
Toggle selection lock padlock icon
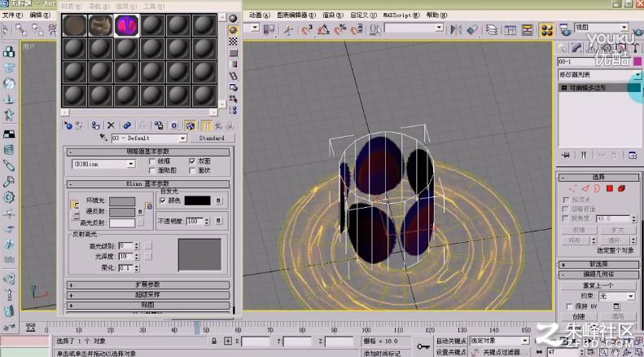(214, 341)
